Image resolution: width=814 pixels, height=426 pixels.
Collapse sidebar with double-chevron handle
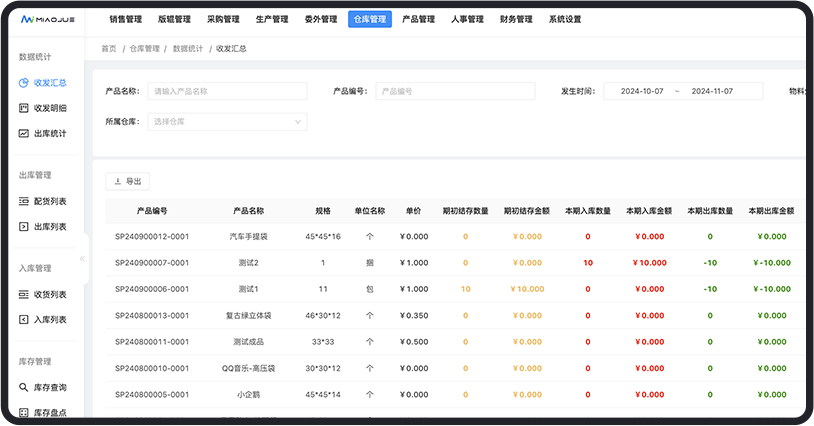coord(82,258)
